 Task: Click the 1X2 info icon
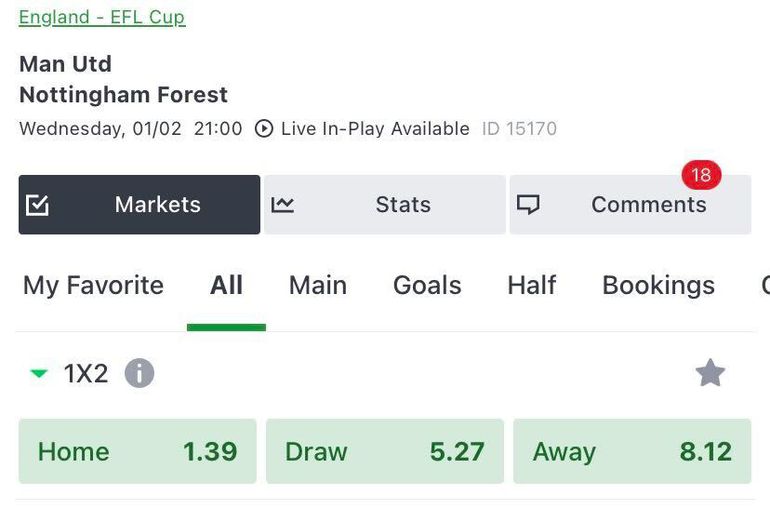click(x=139, y=374)
